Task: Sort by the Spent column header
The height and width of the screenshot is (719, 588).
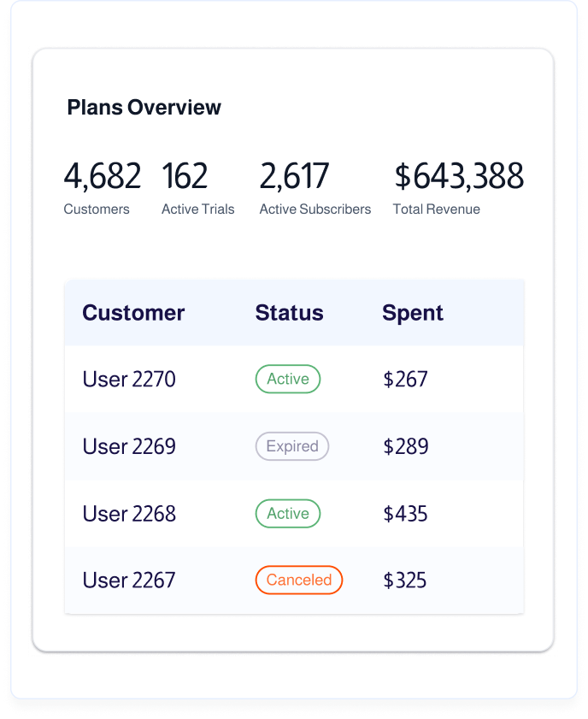Action: pyautogui.click(x=413, y=313)
